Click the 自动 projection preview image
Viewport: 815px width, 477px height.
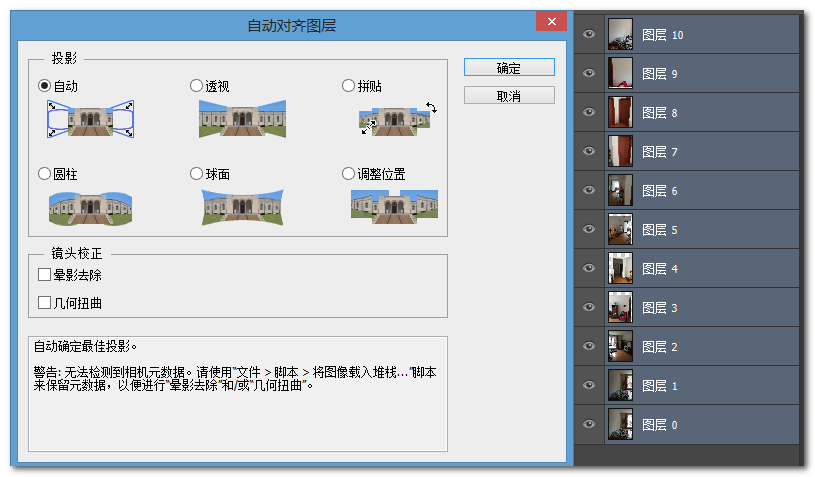click(x=90, y=119)
